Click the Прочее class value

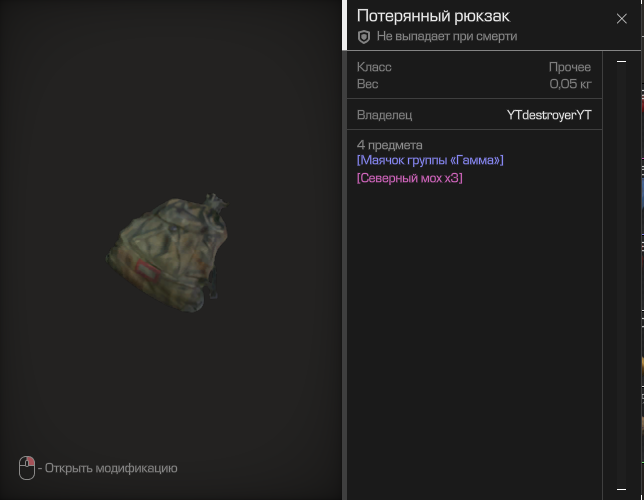coord(570,67)
